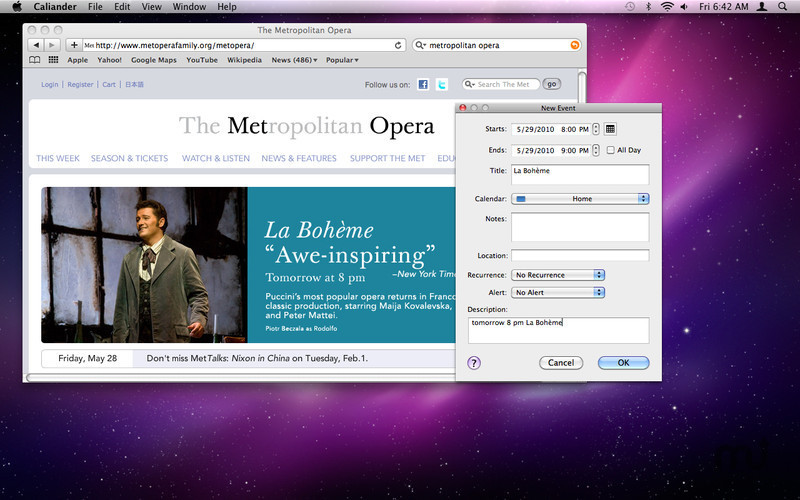Open Top Sites grid icon

pyautogui.click(x=53, y=60)
